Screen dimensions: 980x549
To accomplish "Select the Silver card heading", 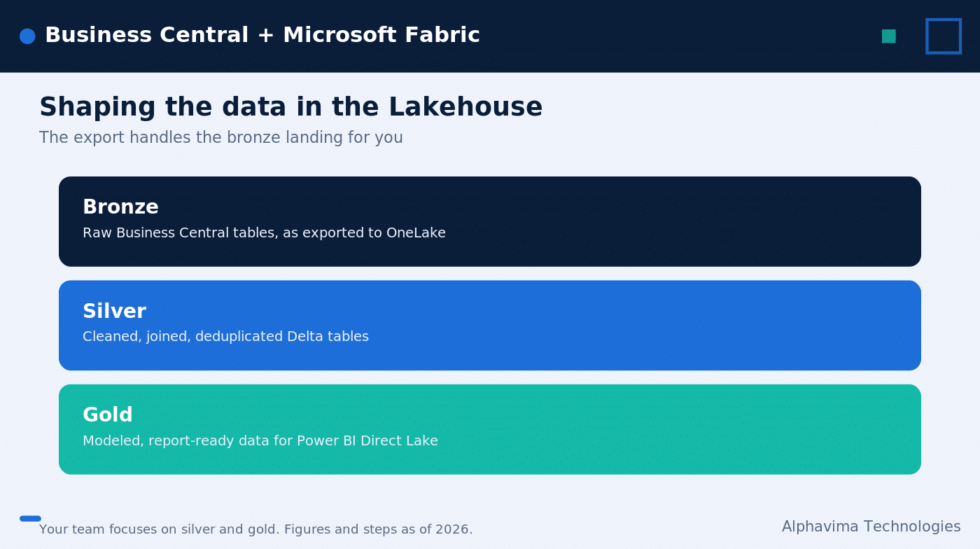I will pyautogui.click(x=114, y=312).
